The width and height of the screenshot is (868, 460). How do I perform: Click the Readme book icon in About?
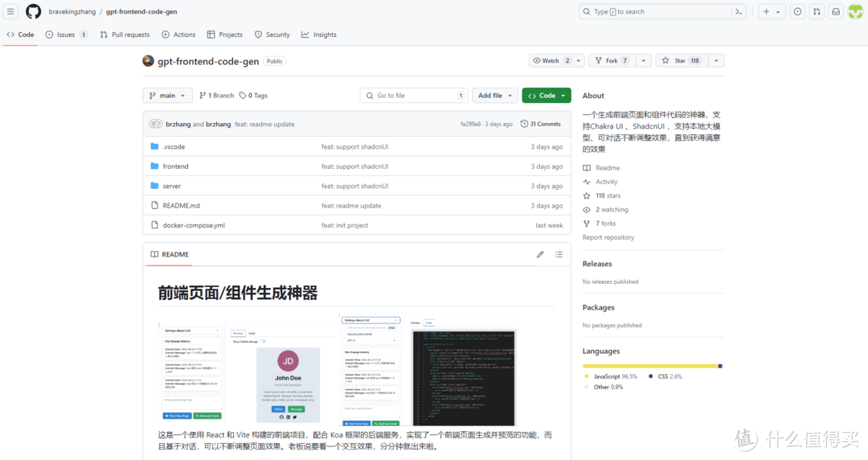(x=587, y=168)
